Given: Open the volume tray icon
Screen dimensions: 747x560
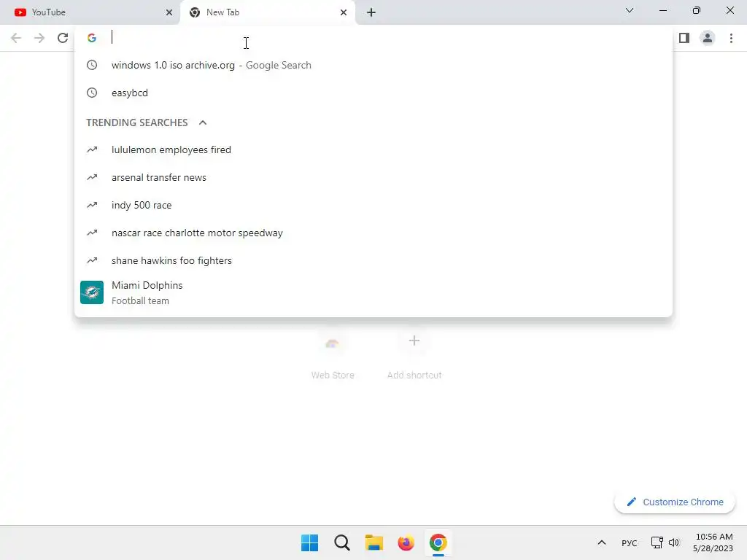Looking at the screenshot, I should pos(673,542).
